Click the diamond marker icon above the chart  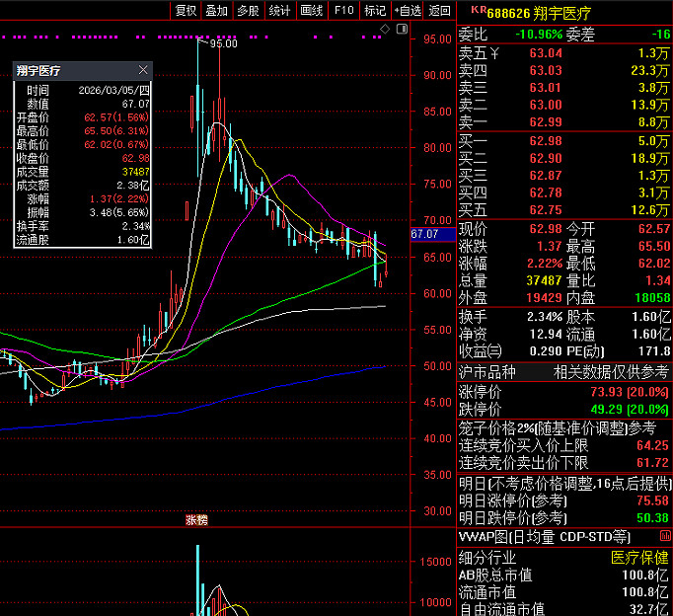pyautogui.click(x=384, y=30)
